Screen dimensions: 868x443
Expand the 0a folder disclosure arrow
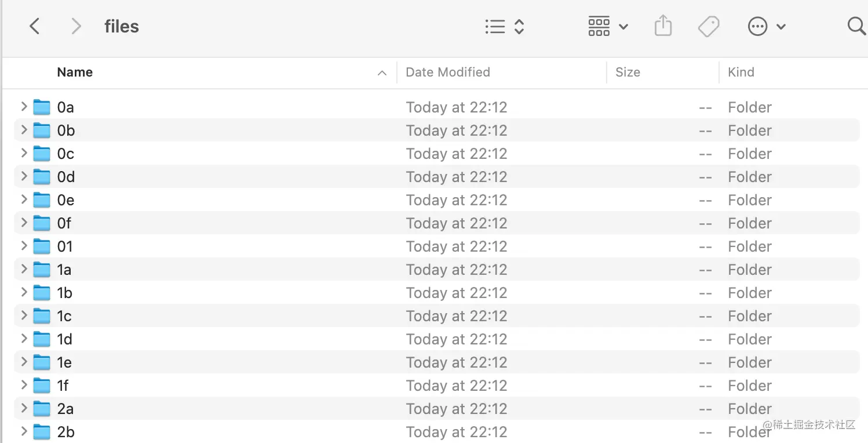[24, 107]
